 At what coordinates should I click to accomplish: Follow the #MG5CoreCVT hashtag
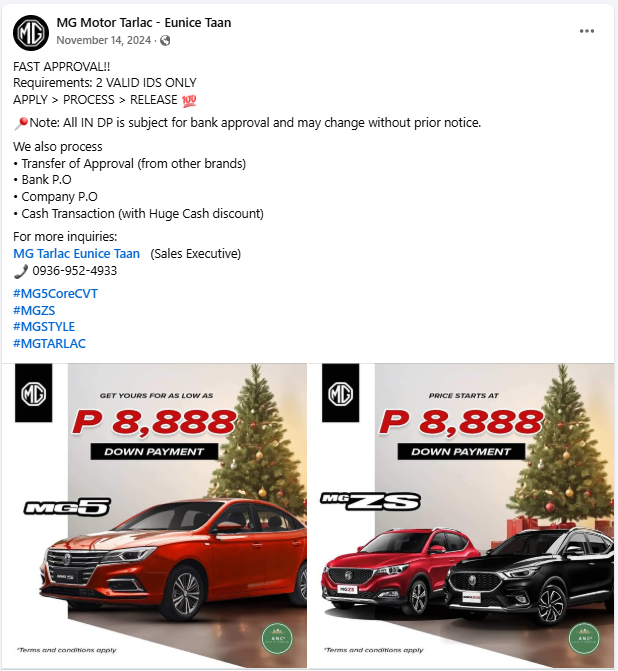pos(56,294)
